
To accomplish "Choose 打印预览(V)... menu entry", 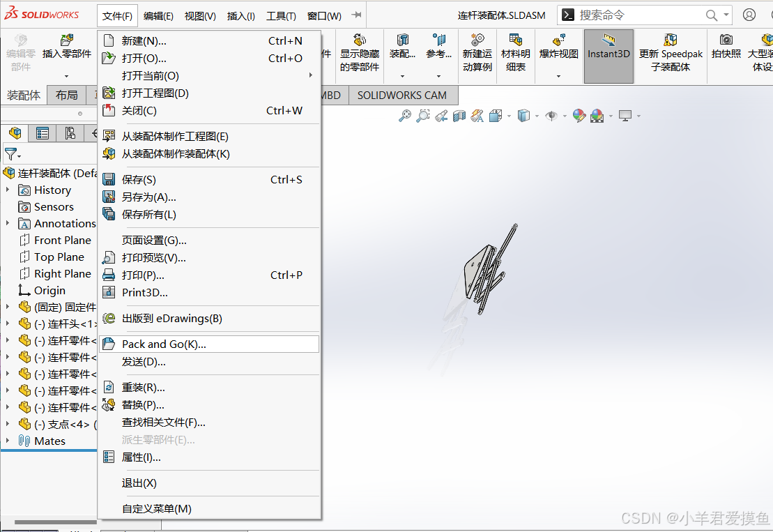I will click(209, 258).
